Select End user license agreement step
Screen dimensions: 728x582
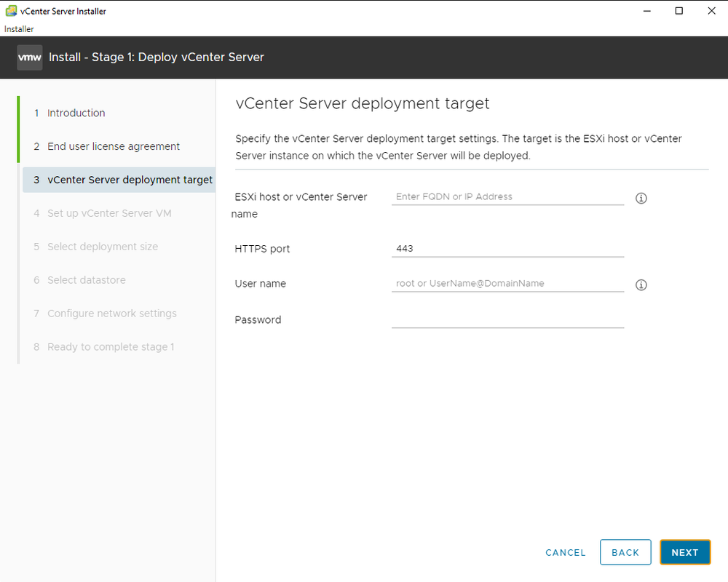113,146
